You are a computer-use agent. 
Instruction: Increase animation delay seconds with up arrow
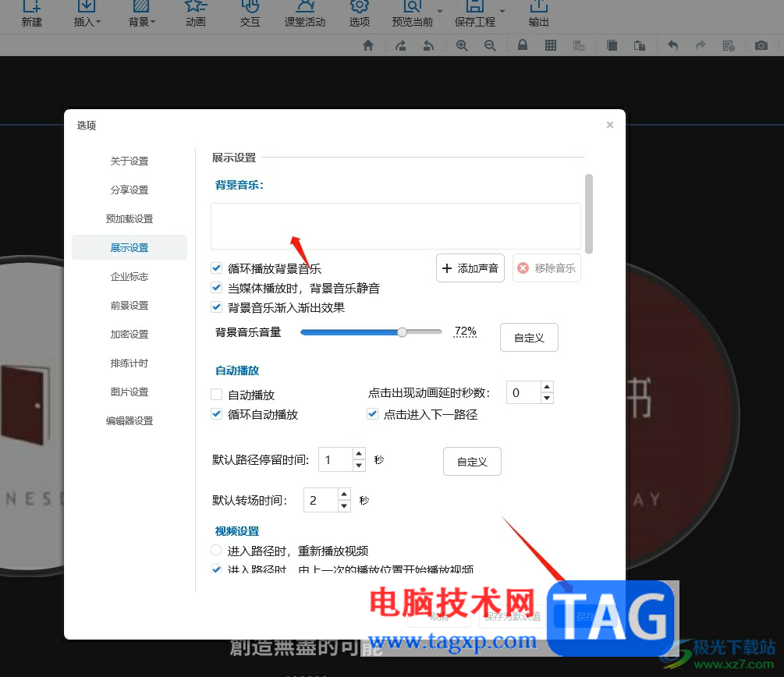click(547, 387)
